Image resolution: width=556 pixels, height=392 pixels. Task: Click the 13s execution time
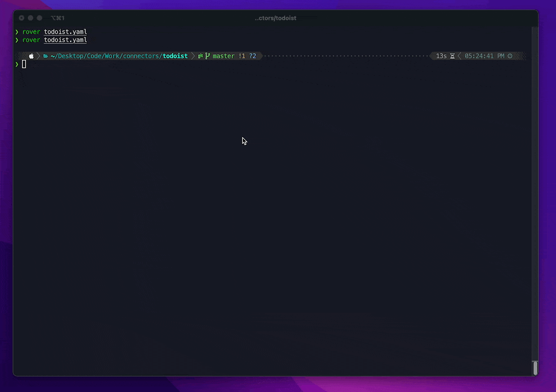[441, 56]
